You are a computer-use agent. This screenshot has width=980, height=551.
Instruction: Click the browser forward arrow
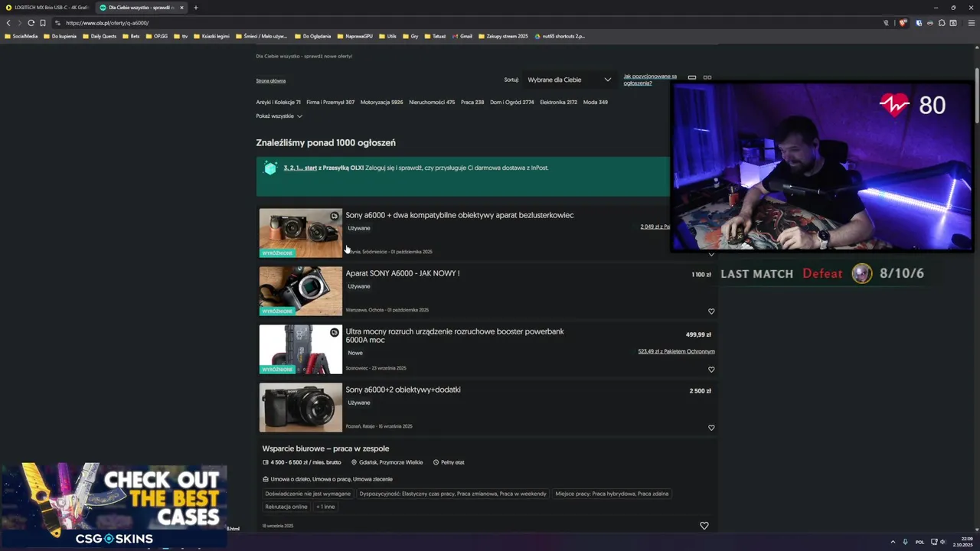point(20,23)
